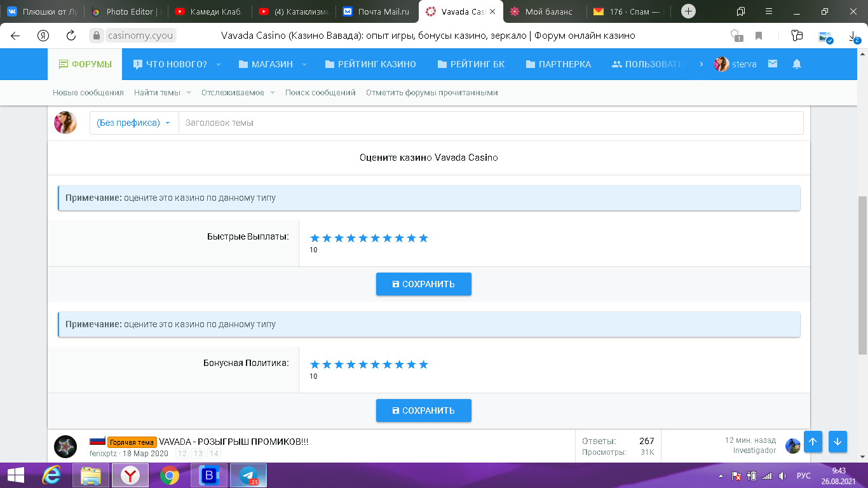
Task: Open the РЕЙТИНГ БК navigation item
Action: tap(471, 64)
